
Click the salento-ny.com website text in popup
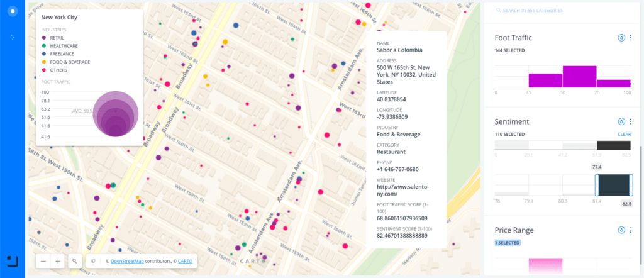coord(403,190)
